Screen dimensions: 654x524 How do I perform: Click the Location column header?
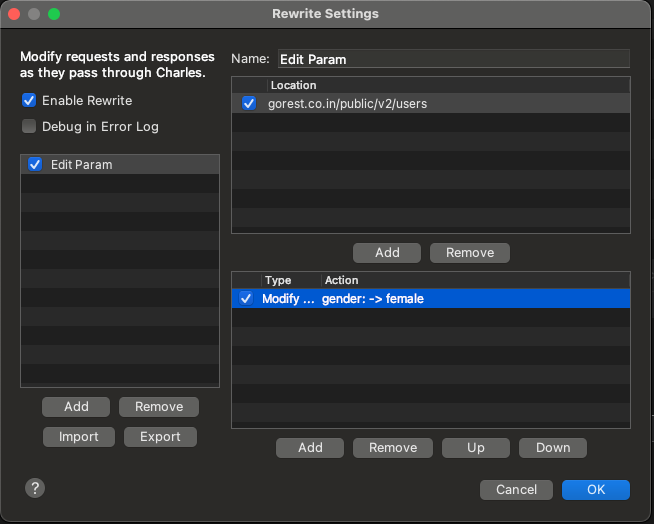pos(449,85)
